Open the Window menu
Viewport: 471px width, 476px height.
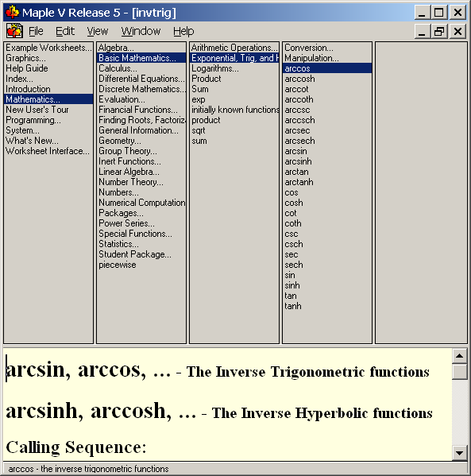(141, 31)
